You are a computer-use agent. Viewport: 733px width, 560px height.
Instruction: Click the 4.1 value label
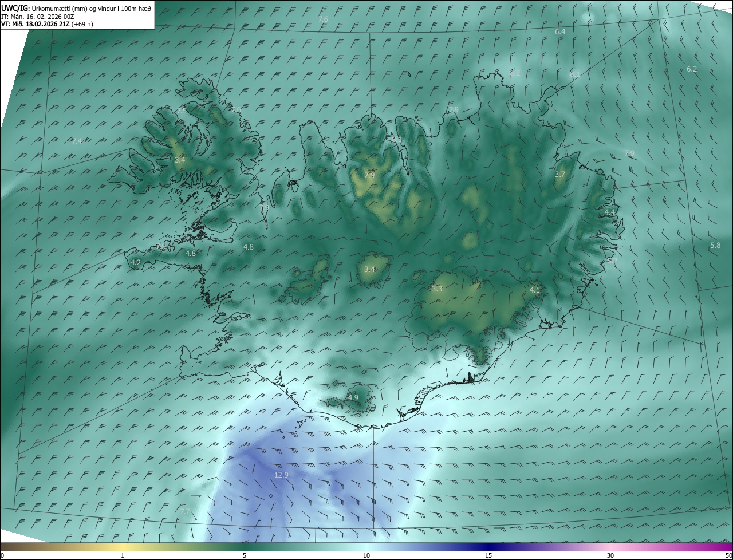534,290
